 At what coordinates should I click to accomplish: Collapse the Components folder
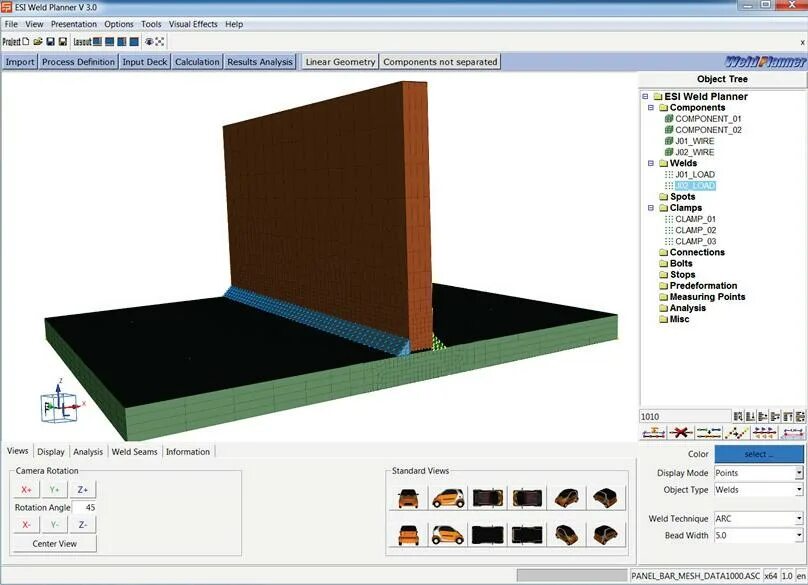click(x=651, y=108)
